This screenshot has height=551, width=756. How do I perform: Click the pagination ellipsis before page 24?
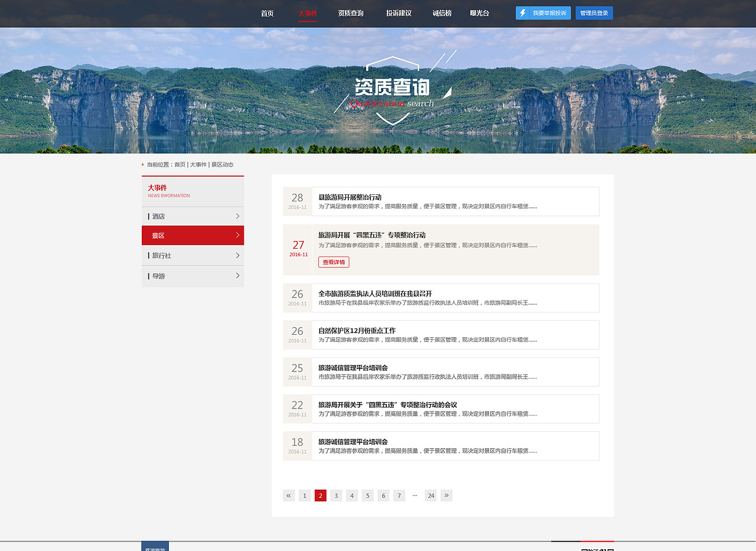pos(415,495)
